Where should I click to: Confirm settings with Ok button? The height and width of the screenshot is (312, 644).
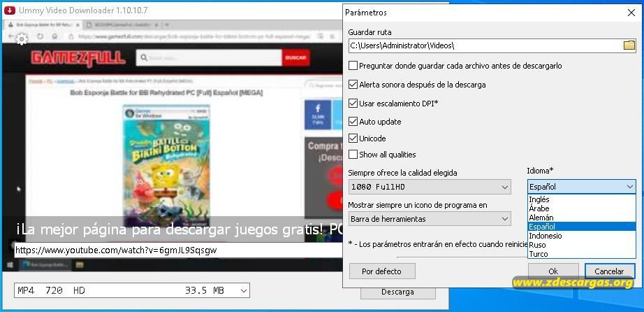click(553, 271)
